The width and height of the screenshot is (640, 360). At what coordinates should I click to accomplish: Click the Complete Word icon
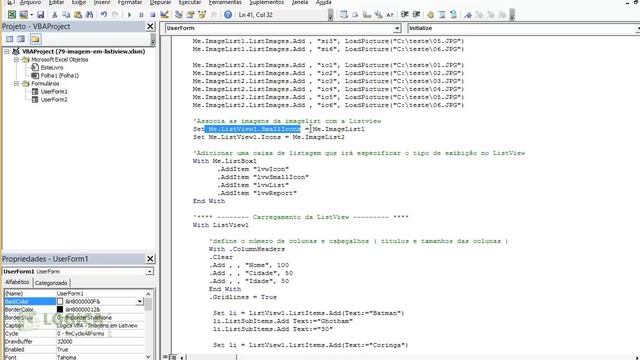(x=390, y=15)
